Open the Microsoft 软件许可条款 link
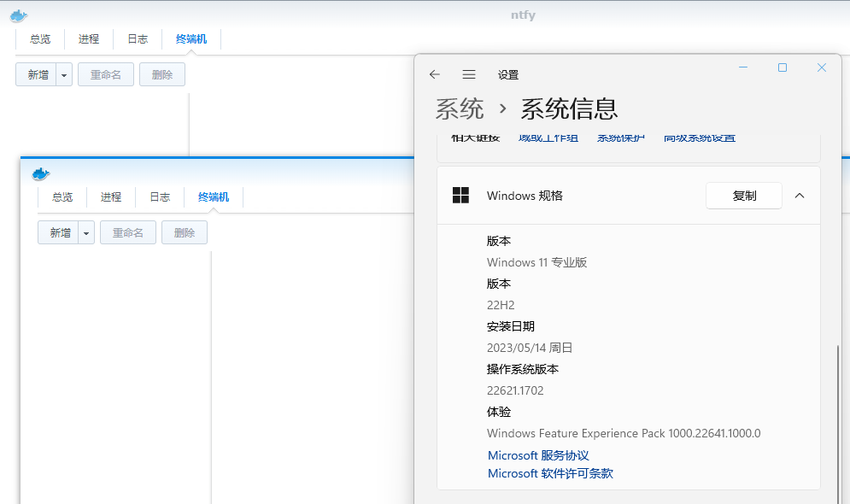This screenshot has width=850, height=504. click(x=550, y=473)
